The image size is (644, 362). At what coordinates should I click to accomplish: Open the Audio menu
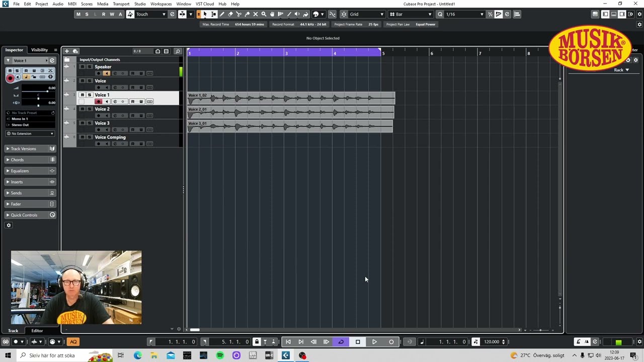point(58,4)
